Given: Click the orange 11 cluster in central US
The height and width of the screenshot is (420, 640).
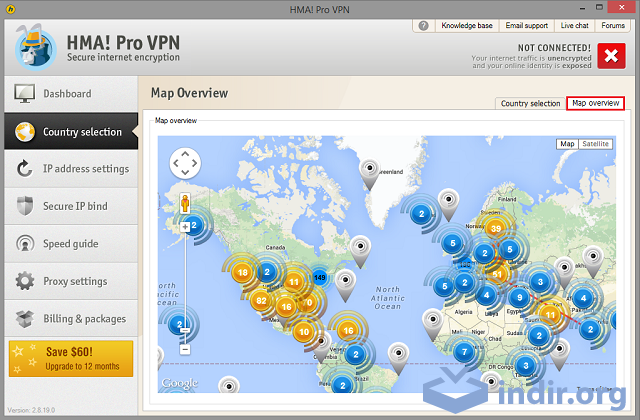Looking at the screenshot, I should coord(294,282).
